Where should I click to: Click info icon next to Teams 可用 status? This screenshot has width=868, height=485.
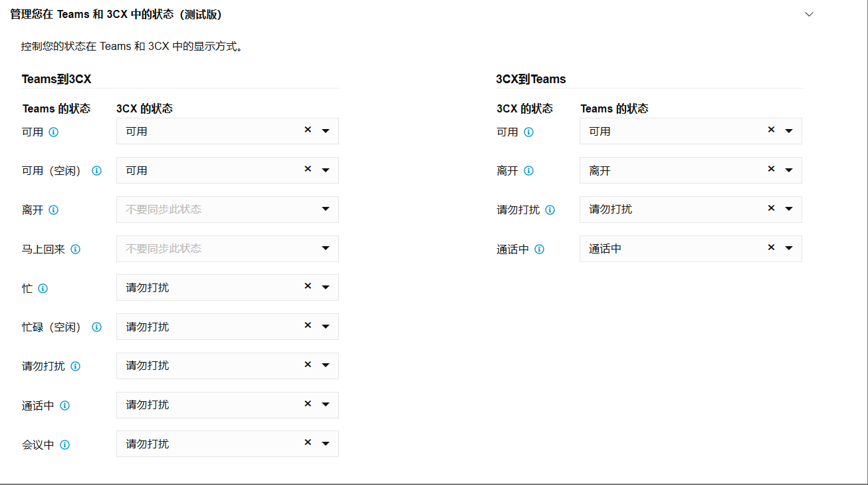pos(54,132)
